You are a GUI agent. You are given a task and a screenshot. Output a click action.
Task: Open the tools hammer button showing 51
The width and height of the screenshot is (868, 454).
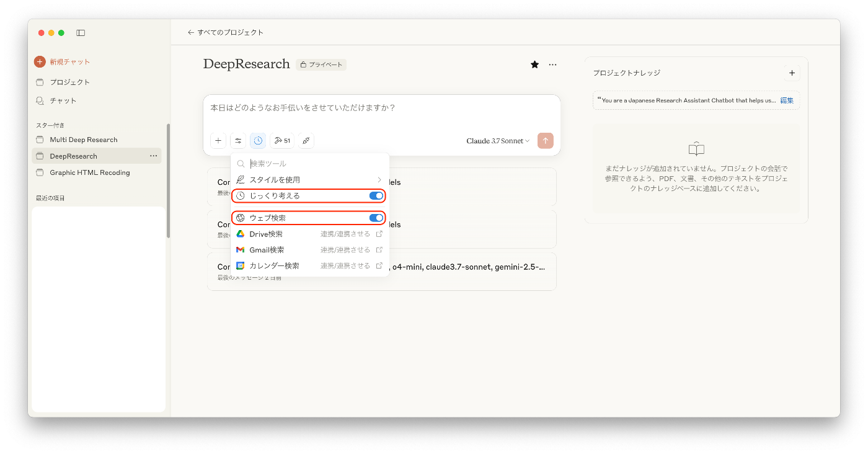tap(282, 141)
